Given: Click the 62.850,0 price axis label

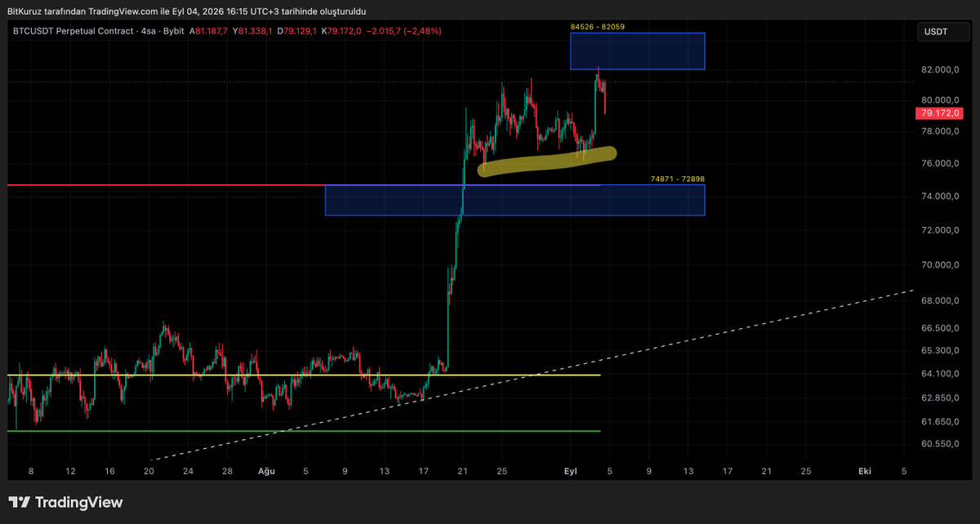Looking at the screenshot, I should click(939, 397).
